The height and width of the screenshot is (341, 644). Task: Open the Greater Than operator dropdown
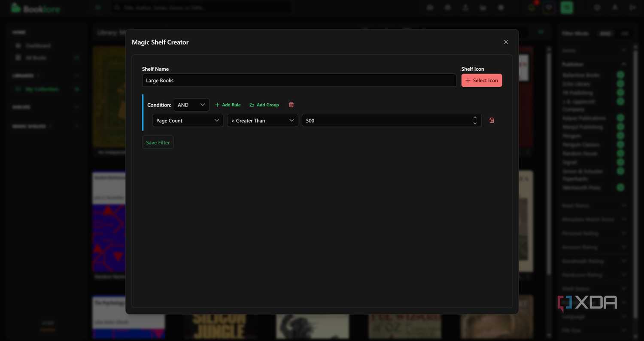click(262, 121)
